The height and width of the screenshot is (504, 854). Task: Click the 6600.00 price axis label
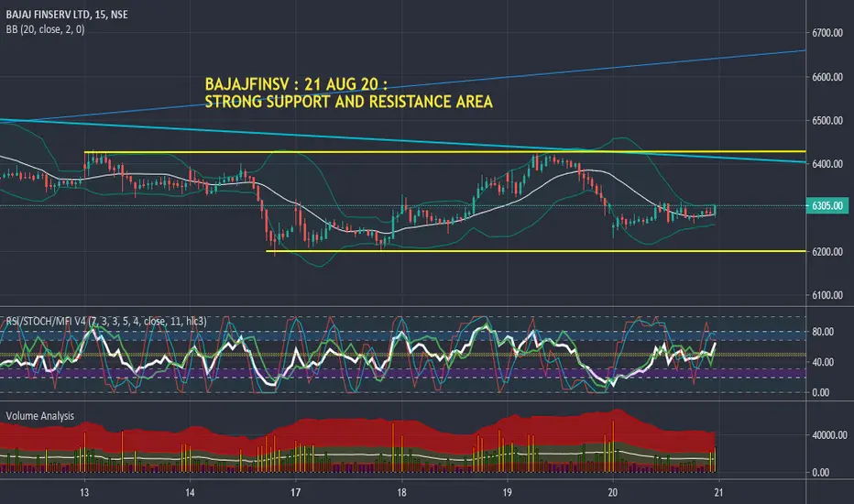[827, 77]
